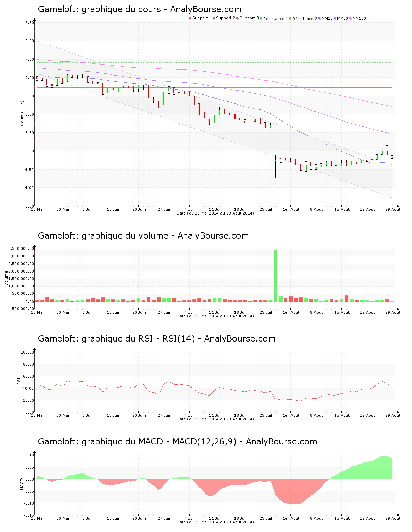Image resolution: width=412 pixels, height=532 pixels.
Task: Select the Support 3 legend label
Action: point(249,18)
